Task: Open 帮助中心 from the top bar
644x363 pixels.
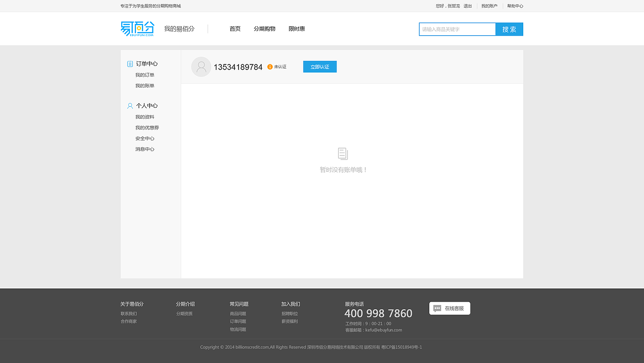Action: pyautogui.click(x=515, y=6)
